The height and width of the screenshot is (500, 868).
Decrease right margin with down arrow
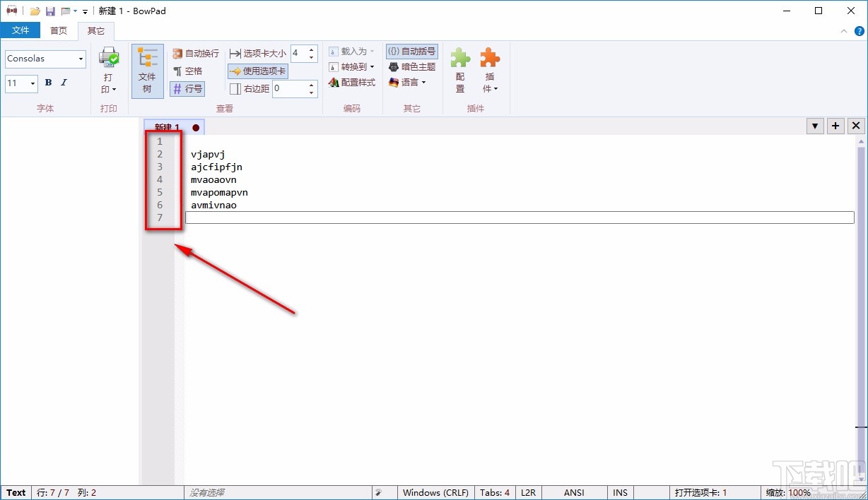coord(312,93)
